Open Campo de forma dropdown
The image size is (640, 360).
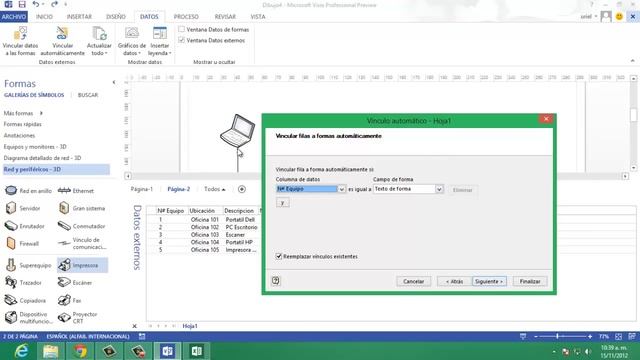click(x=439, y=189)
